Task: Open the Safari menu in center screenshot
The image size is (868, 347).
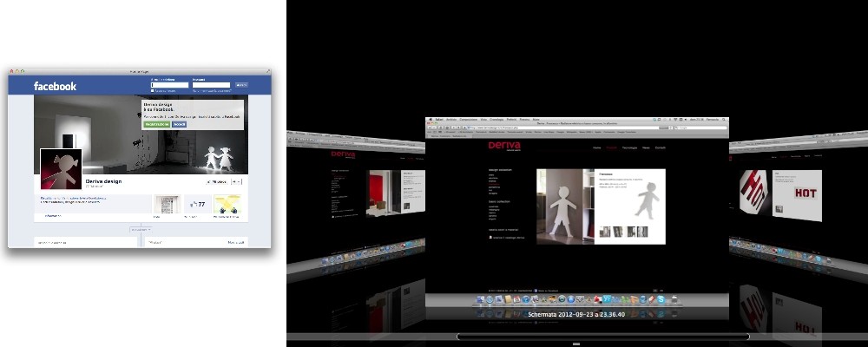Action: point(439,120)
